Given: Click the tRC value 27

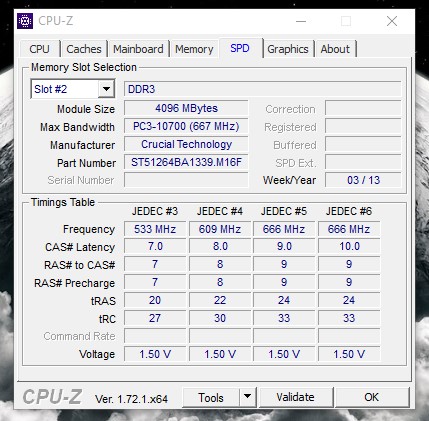Looking at the screenshot, I should coord(155,318).
